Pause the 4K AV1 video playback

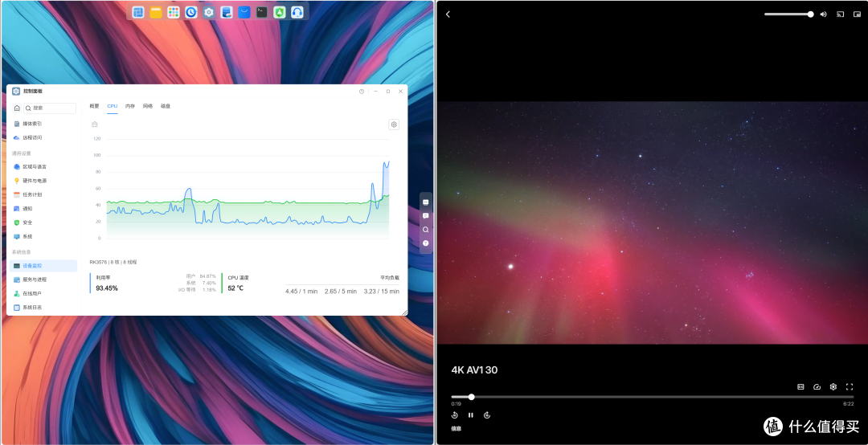click(470, 415)
